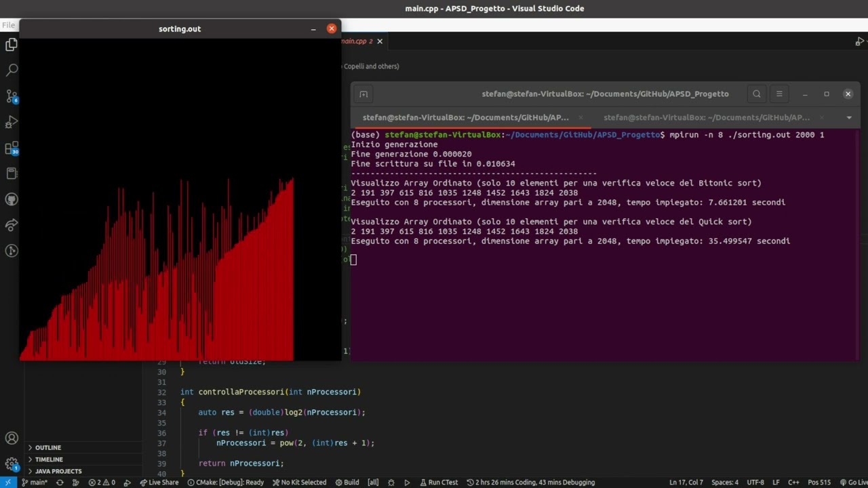Click code line 32 controllaProcessori declaration
The height and width of the screenshot is (488, 868).
271,392
